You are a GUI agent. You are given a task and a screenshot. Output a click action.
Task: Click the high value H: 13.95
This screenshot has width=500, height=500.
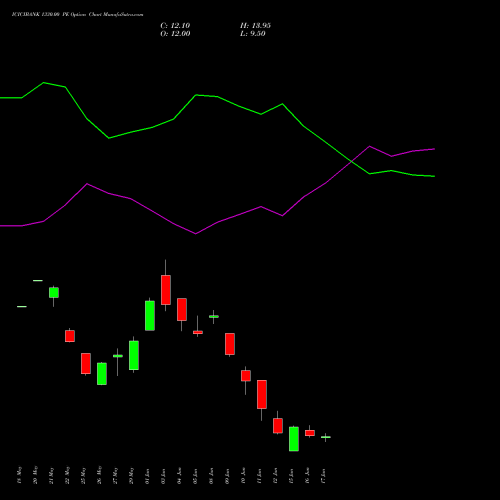coord(255,26)
